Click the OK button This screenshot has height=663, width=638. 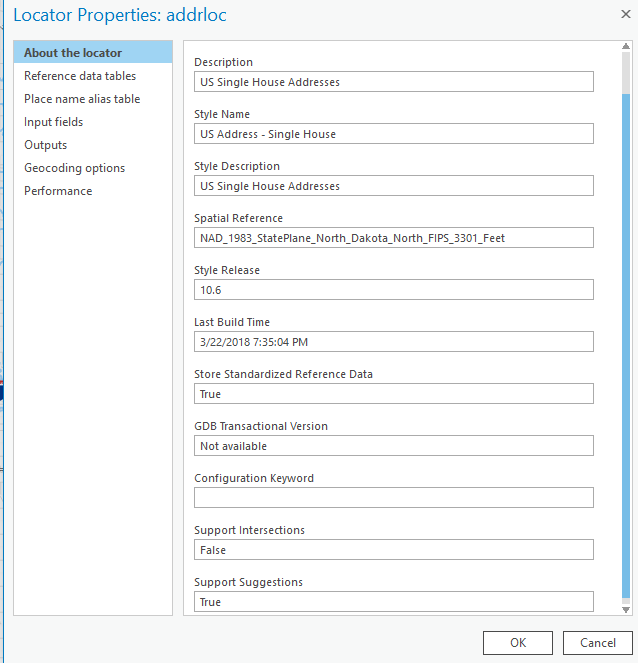pos(517,642)
